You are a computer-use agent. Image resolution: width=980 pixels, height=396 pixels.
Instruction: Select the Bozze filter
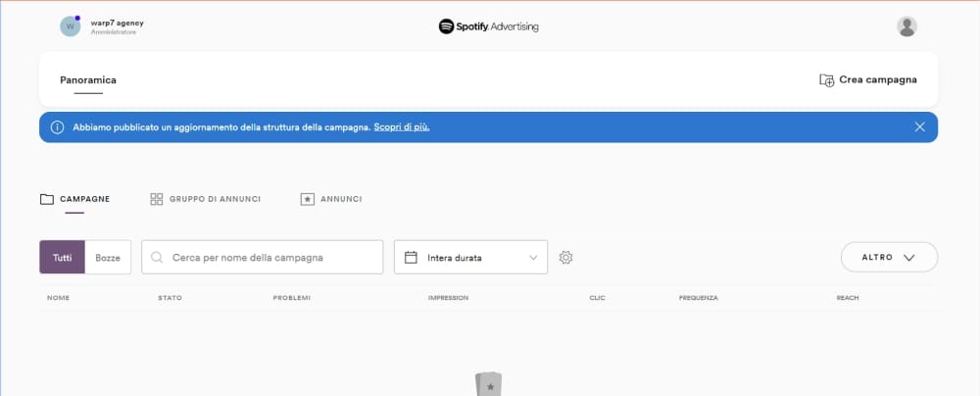point(108,257)
